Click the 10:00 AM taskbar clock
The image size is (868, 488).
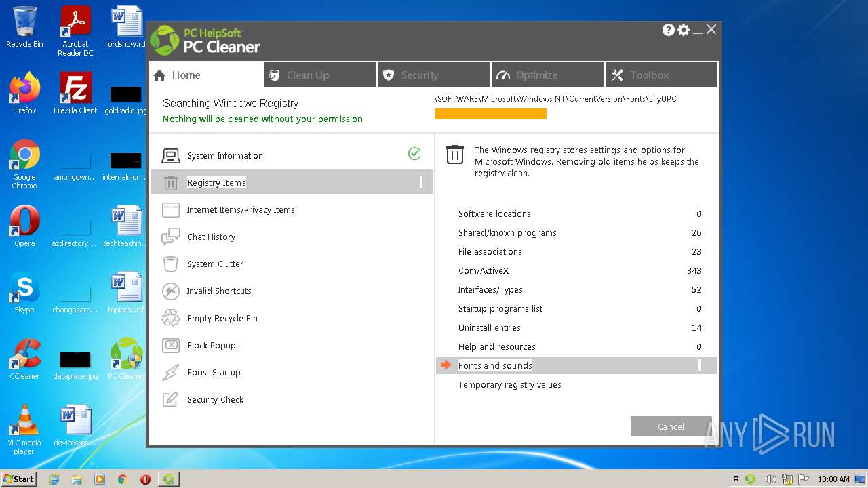[x=833, y=479]
